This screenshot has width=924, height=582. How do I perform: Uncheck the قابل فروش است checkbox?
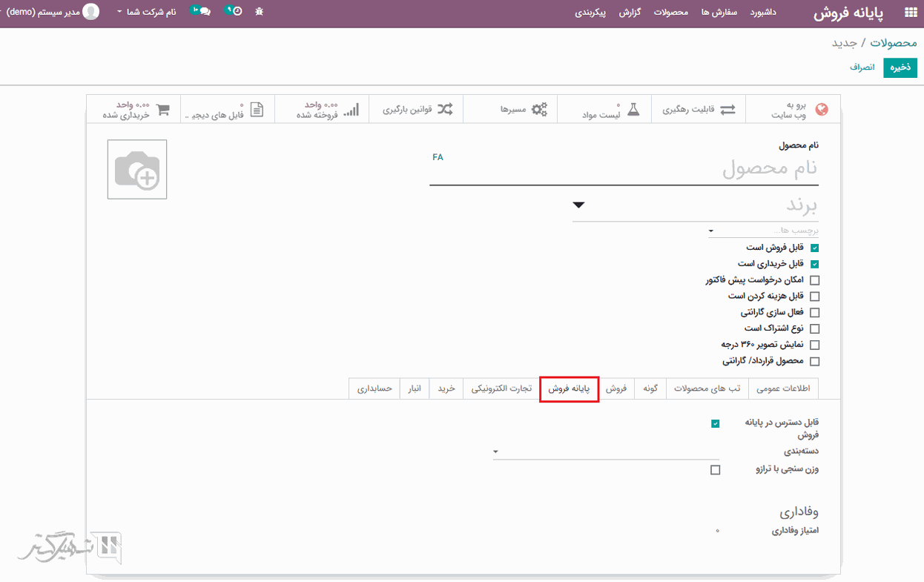815,248
